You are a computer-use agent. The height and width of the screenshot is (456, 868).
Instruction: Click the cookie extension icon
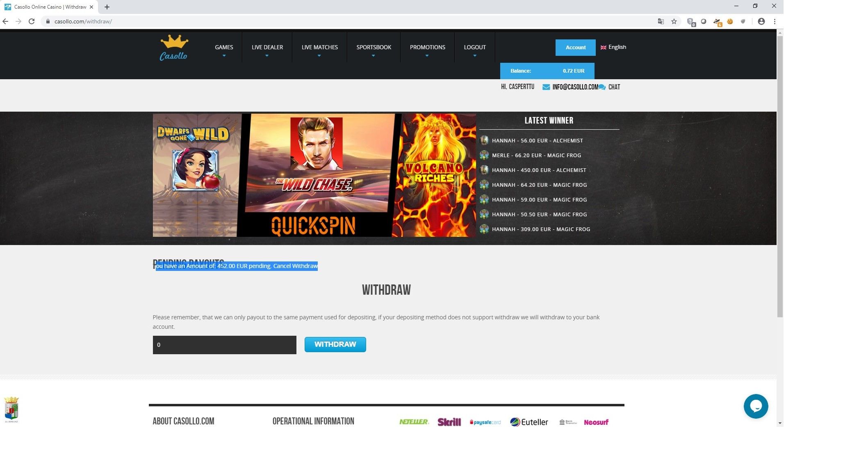(x=730, y=21)
